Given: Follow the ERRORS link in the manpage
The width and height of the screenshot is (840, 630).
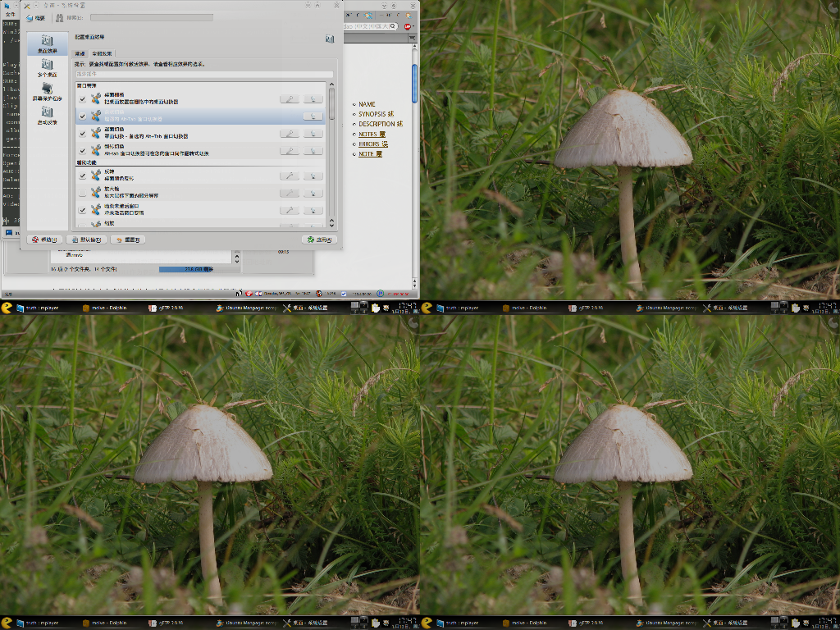Looking at the screenshot, I should (373, 144).
